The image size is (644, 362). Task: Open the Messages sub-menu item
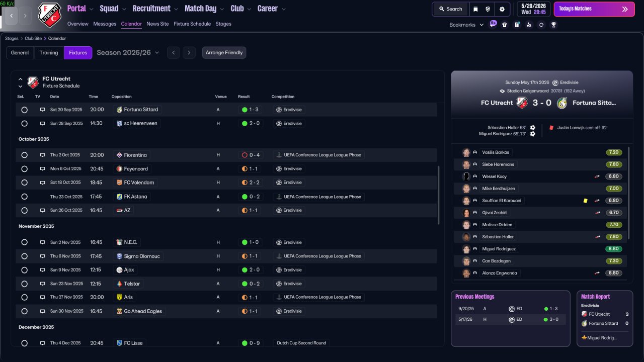(x=105, y=24)
